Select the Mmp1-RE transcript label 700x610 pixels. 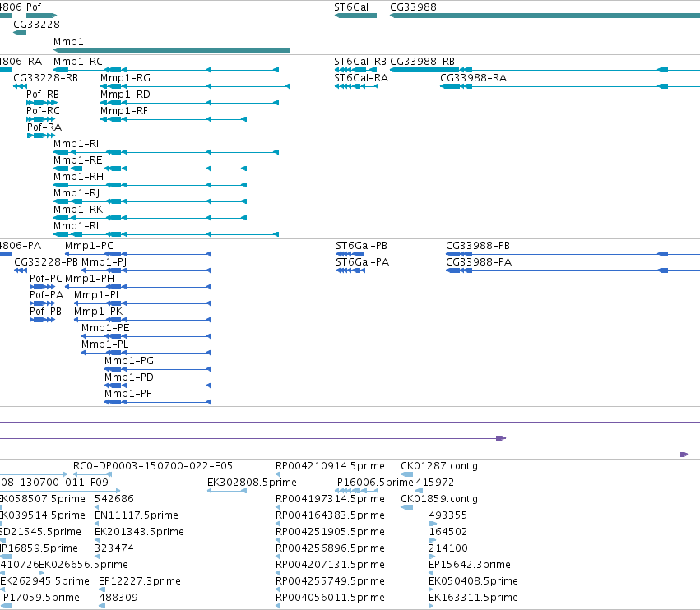pos(78,160)
